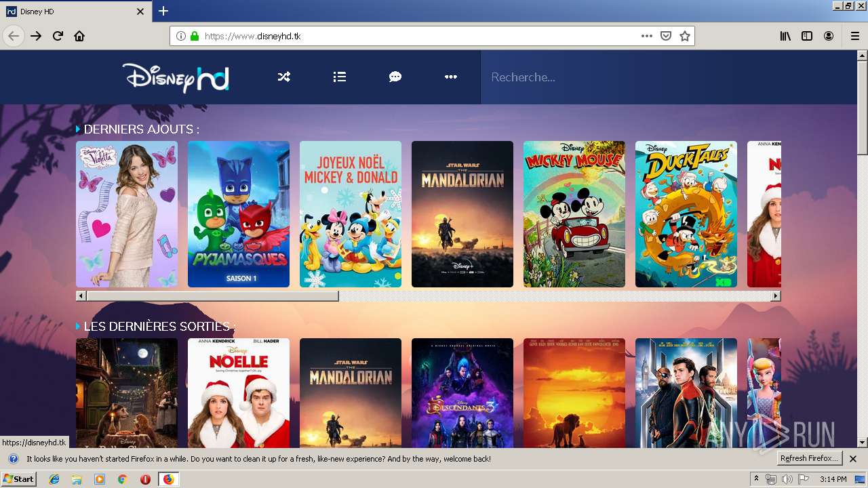Open the Firefox hamburger menu
The image size is (868, 488).
854,36
